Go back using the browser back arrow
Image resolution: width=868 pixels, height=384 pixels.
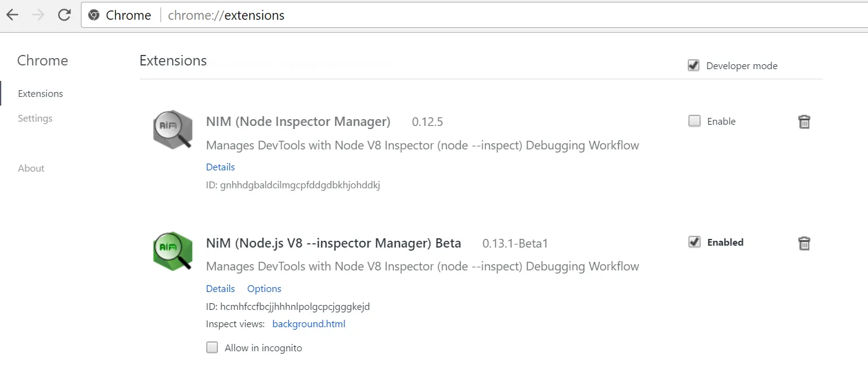[x=12, y=15]
